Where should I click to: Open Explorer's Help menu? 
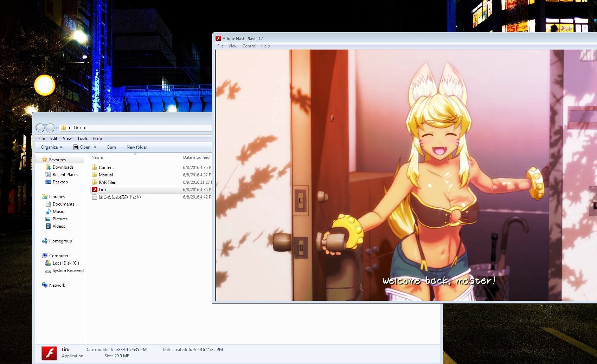(x=97, y=138)
